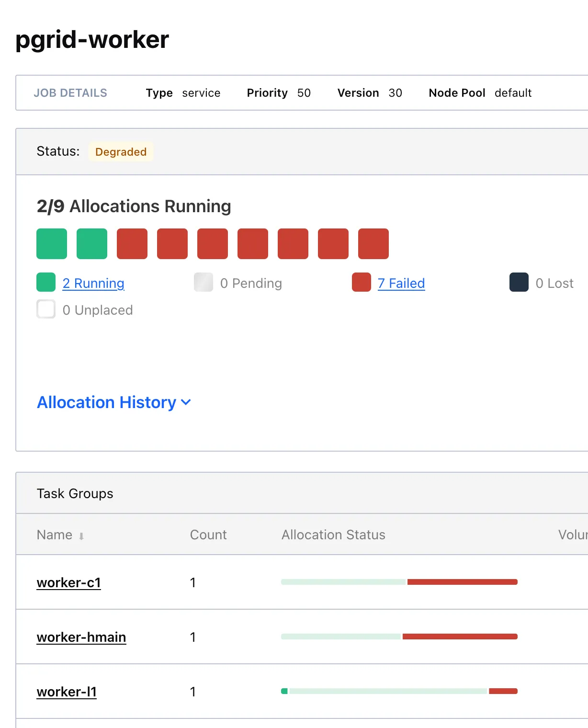Click the second green running allocation square
Screen dimensions: 588x728
92,244
